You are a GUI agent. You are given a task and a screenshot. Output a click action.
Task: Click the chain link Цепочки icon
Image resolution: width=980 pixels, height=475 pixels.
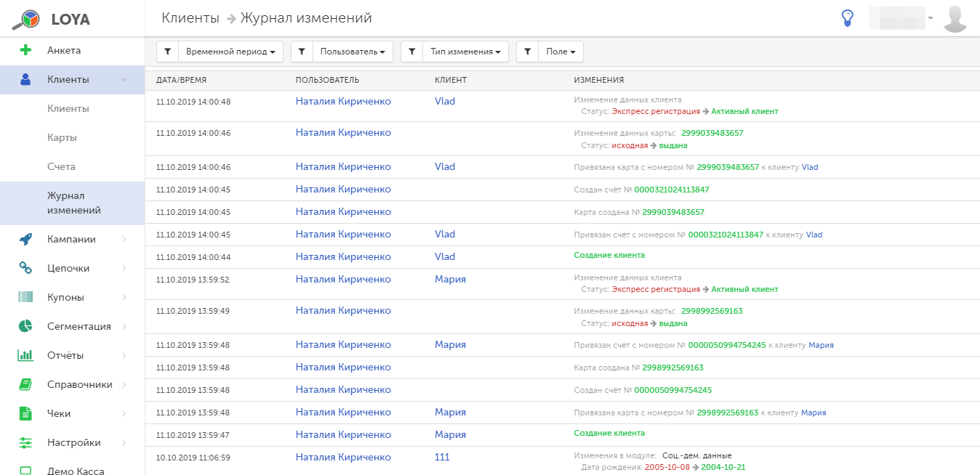pos(25,269)
